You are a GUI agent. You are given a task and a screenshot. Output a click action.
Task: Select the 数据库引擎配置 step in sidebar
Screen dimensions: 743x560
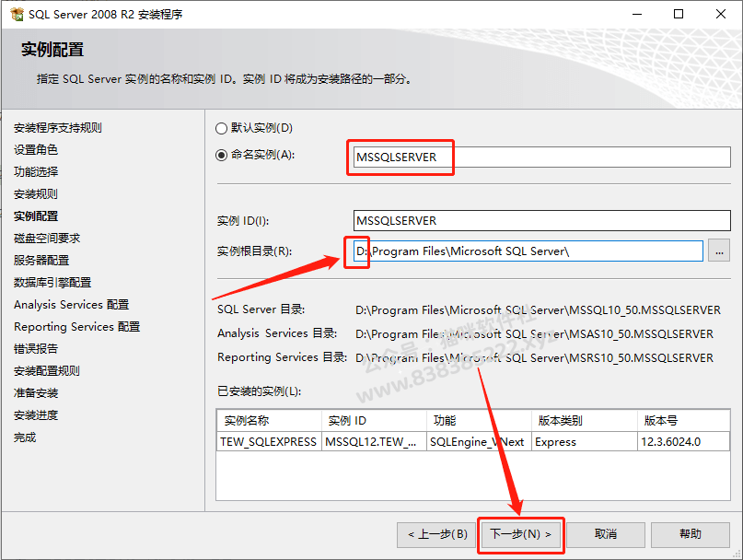(x=52, y=283)
